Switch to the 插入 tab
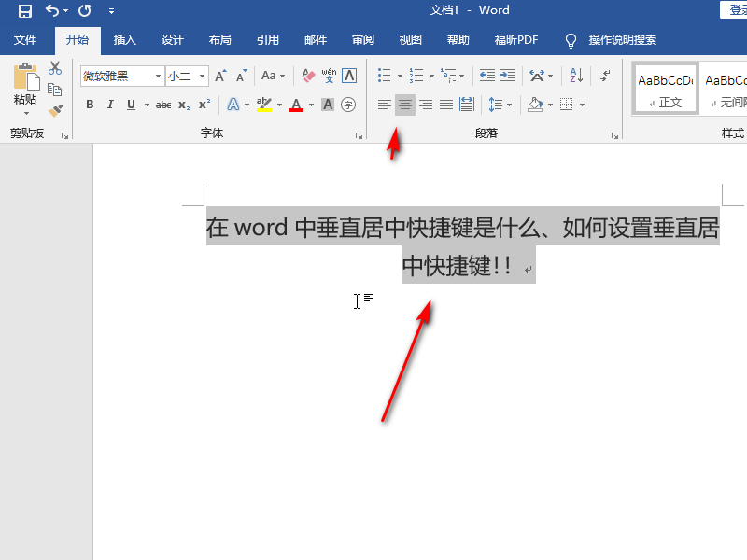This screenshot has width=747, height=560. coord(125,40)
